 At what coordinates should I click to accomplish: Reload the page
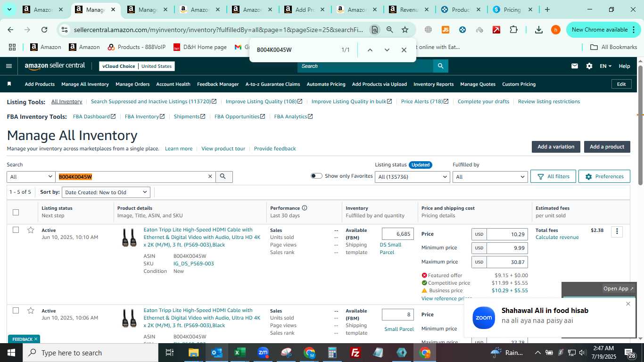[44, 30]
